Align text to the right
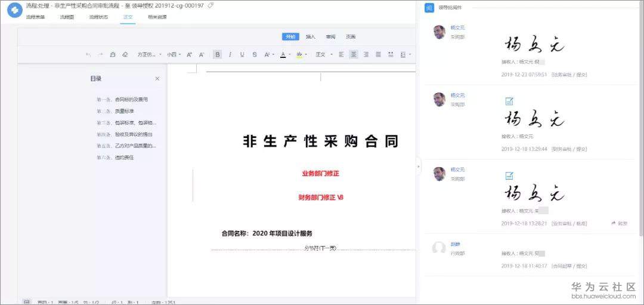 tap(366, 54)
